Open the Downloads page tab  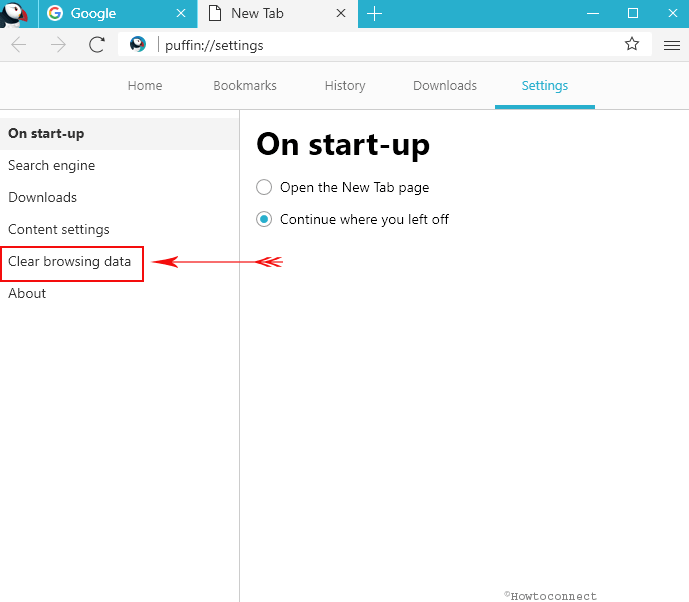pos(445,86)
